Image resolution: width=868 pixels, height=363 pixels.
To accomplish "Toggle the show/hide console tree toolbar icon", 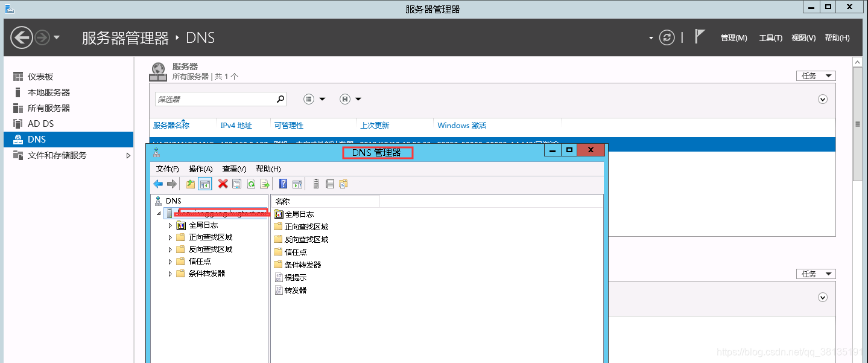I will tap(204, 184).
